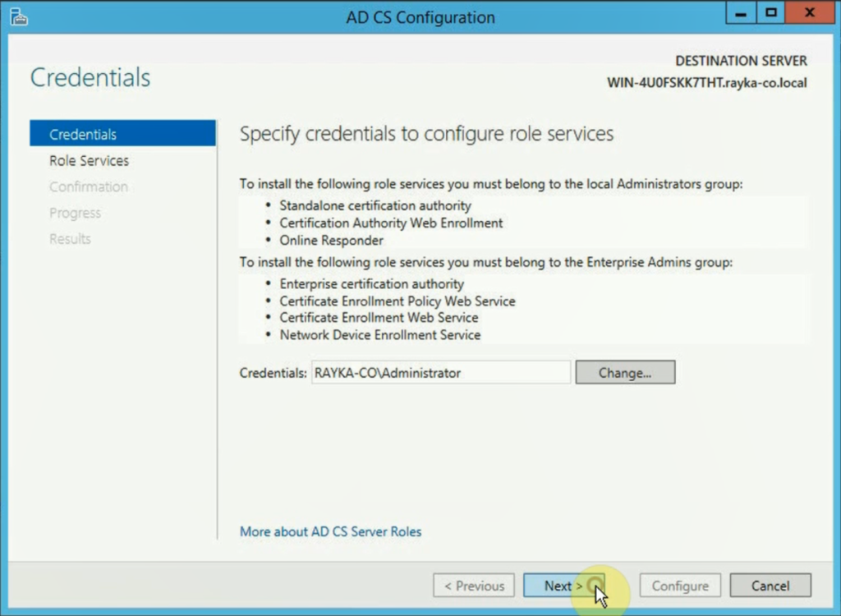Close the AD CS Configuration window
The width and height of the screenshot is (841, 616).
click(x=809, y=13)
